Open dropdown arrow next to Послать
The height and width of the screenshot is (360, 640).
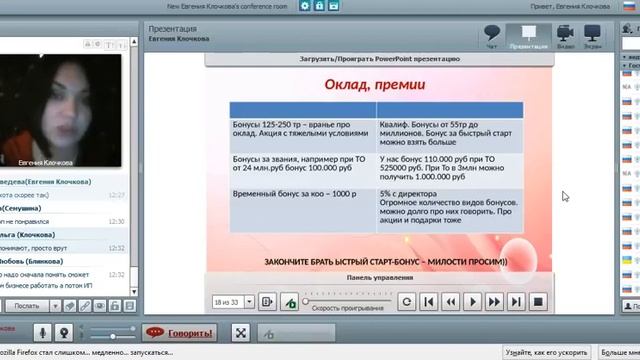(x=55, y=306)
